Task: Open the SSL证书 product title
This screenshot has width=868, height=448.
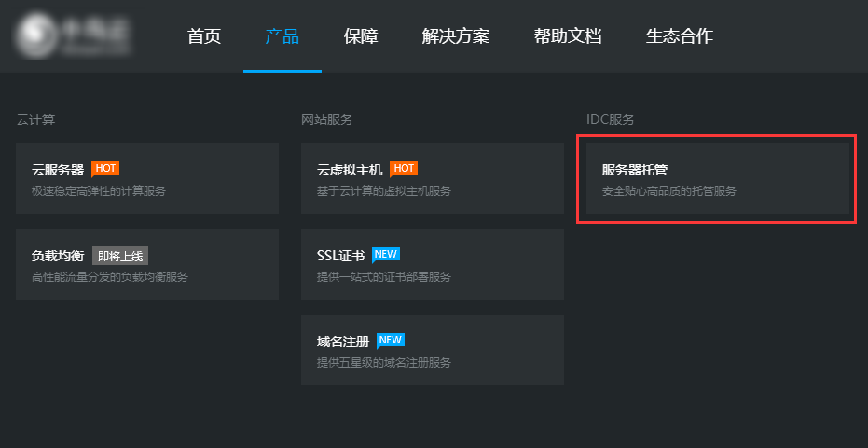Action: (340, 256)
